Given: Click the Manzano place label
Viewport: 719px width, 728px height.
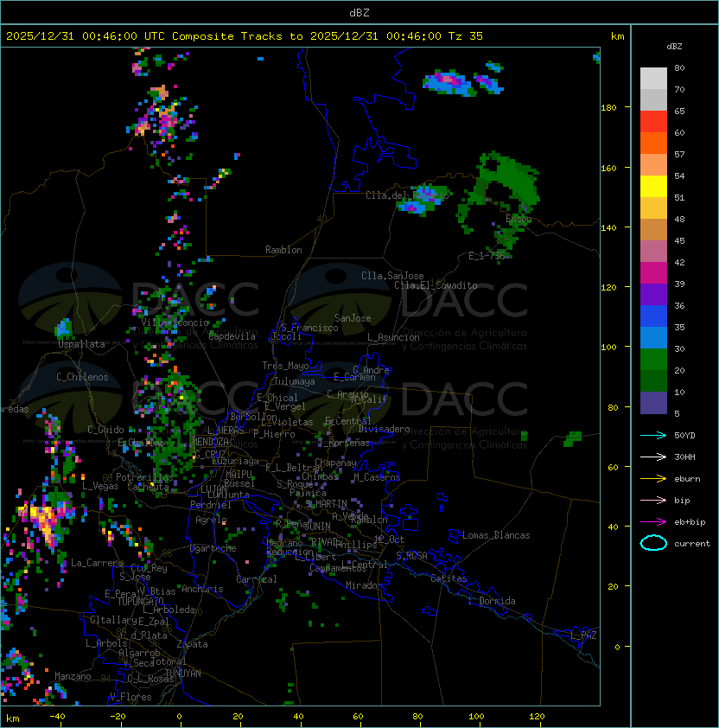Looking at the screenshot, I should pyautogui.click(x=73, y=676).
